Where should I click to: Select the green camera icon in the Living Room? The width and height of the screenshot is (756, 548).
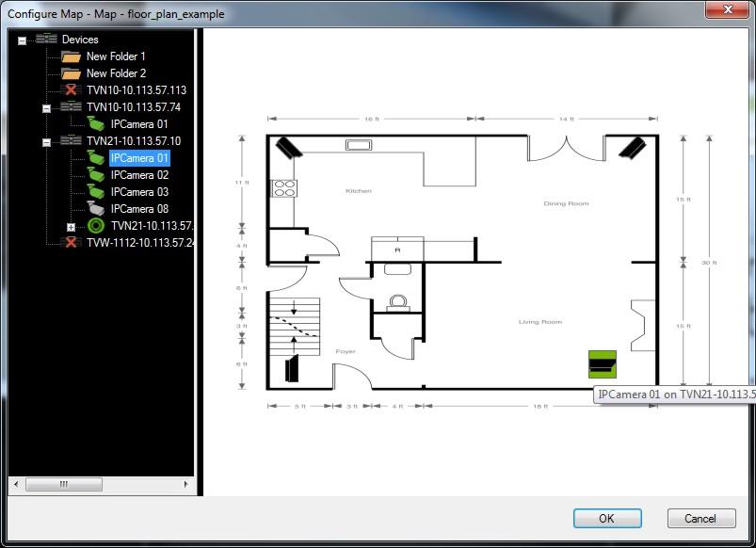[603, 364]
